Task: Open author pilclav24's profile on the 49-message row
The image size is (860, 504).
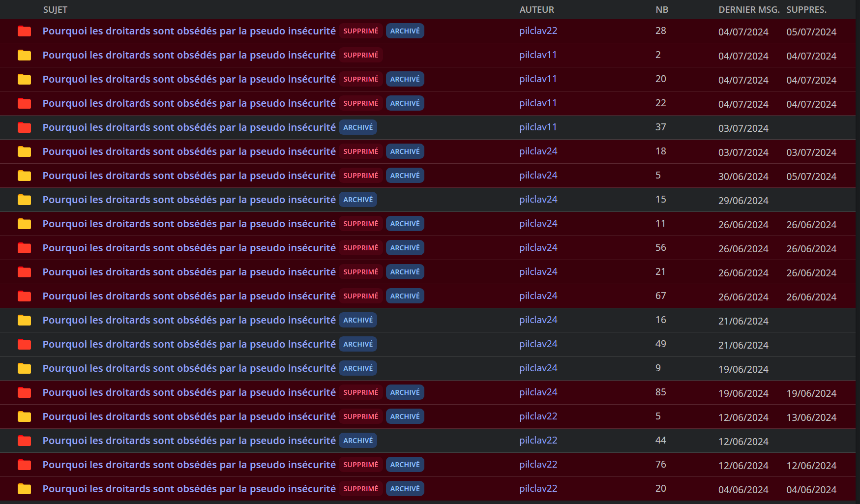Action: tap(538, 344)
